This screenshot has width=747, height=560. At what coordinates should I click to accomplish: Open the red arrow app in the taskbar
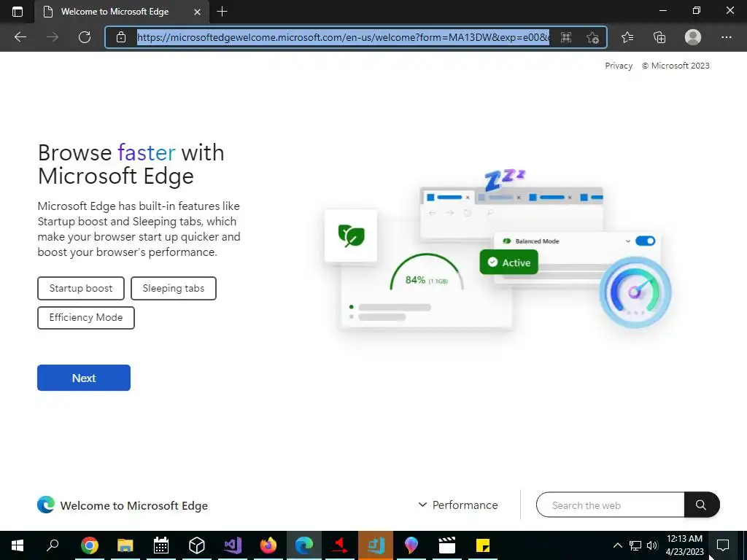340,545
